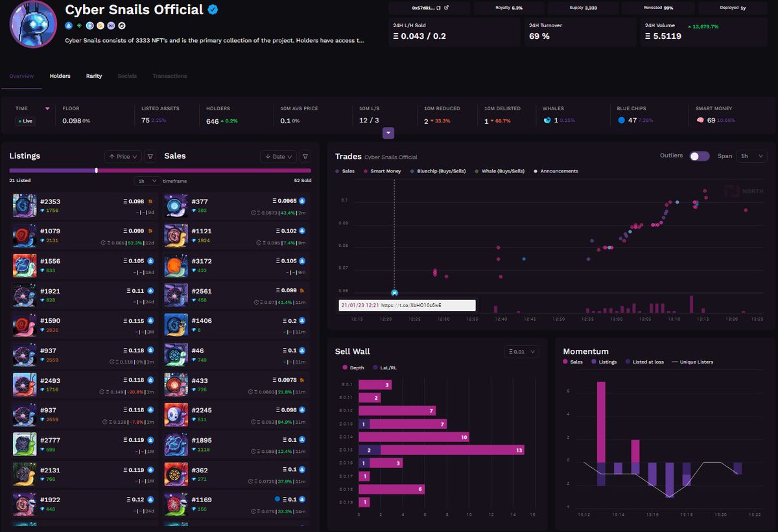This screenshot has width=778, height=532.
Task: Click thumbnail of snail #1406
Action: [x=176, y=325]
